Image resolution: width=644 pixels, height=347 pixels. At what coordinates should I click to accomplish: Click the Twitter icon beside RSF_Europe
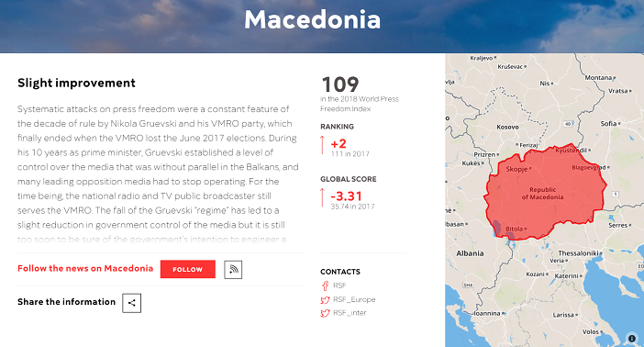point(325,300)
